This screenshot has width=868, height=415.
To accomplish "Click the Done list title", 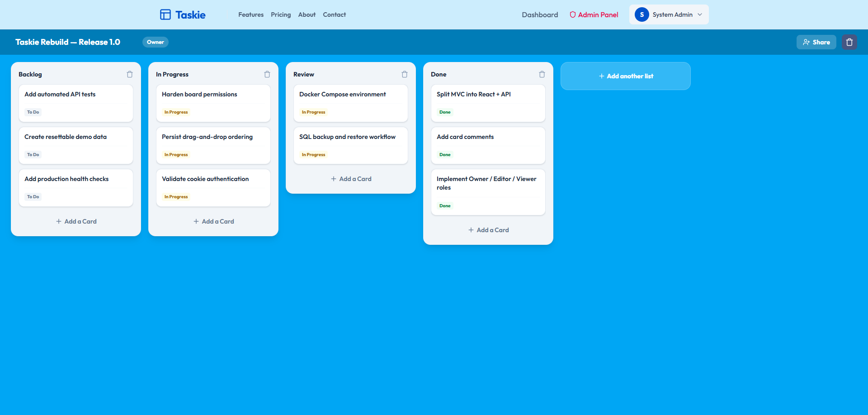I will coord(439,74).
